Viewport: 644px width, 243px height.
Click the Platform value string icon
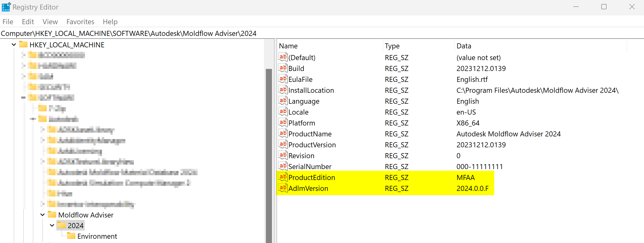tap(283, 122)
